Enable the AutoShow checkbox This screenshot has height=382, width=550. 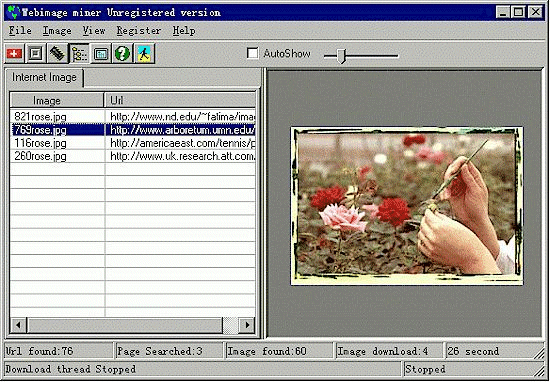coord(253,54)
